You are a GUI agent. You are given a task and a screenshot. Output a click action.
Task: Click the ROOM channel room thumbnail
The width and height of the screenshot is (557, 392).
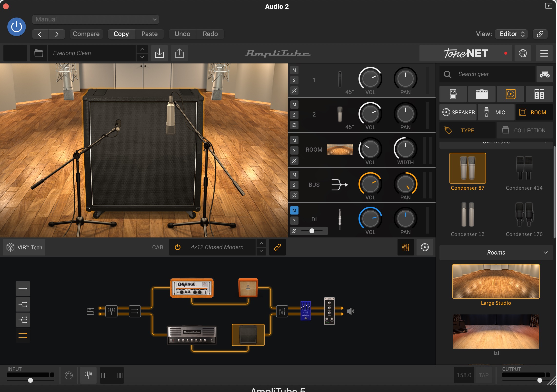(x=340, y=149)
